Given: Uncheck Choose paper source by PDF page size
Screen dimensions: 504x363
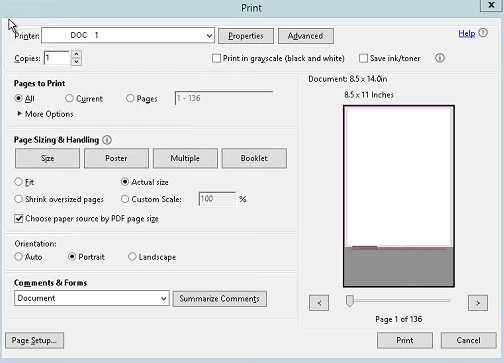Looking at the screenshot, I should coord(19,219).
